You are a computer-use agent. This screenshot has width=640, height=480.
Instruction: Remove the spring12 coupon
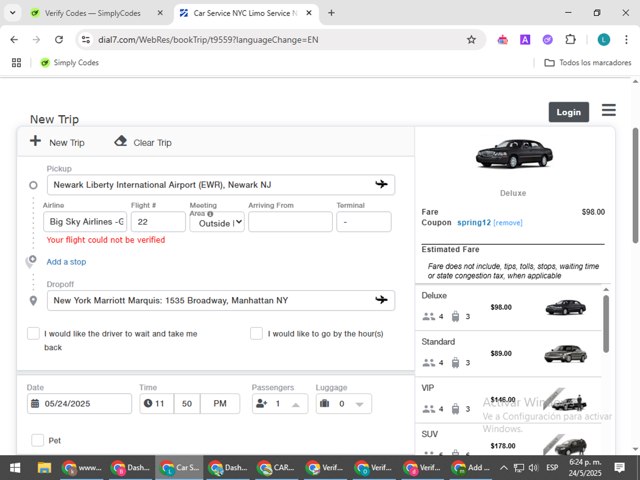click(x=508, y=223)
